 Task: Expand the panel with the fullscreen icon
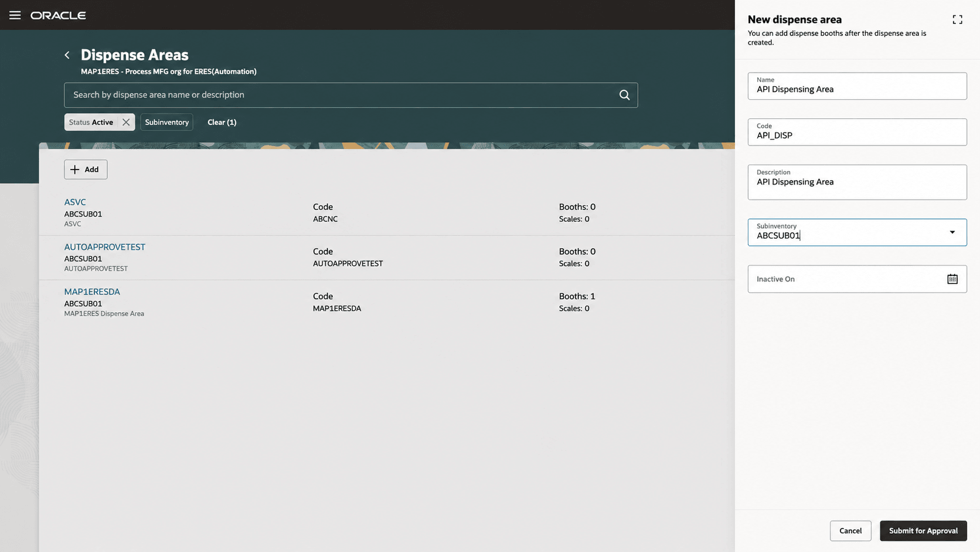point(957,20)
